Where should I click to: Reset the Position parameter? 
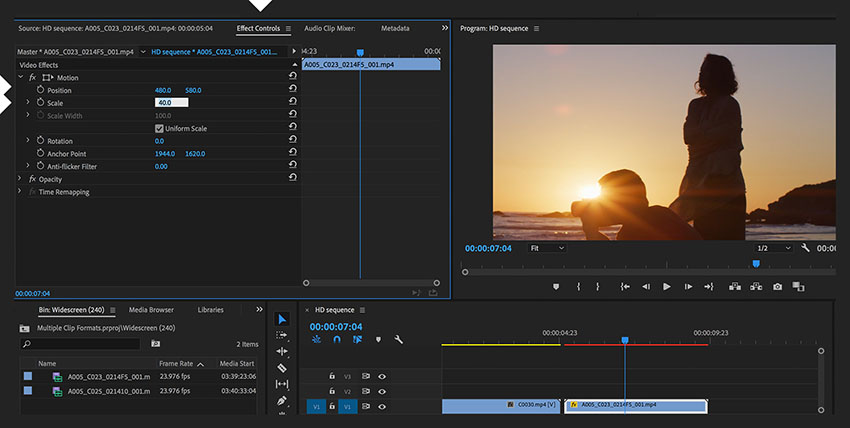tap(292, 90)
